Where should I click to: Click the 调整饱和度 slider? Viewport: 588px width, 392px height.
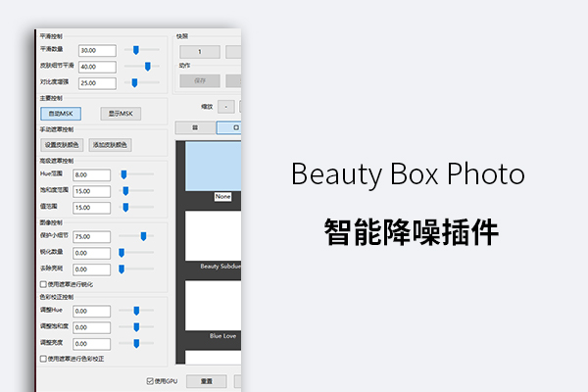coord(136,326)
